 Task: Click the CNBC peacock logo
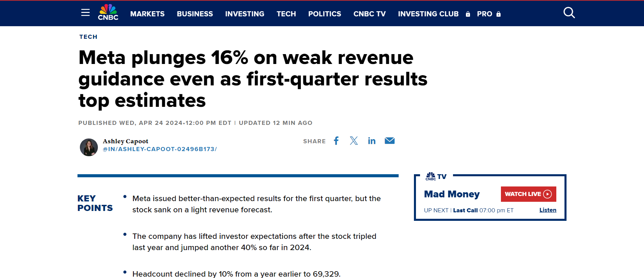point(108,13)
